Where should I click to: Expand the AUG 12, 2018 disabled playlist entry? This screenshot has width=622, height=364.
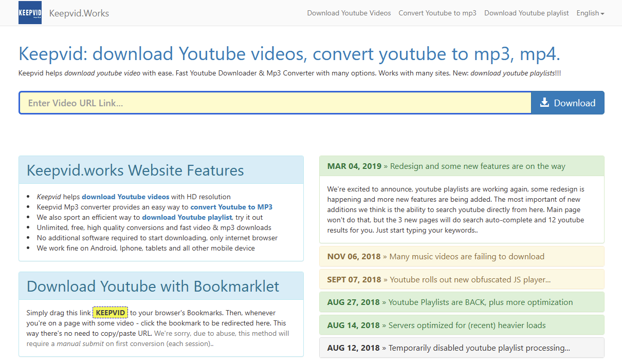pyautogui.click(x=462, y=348)
